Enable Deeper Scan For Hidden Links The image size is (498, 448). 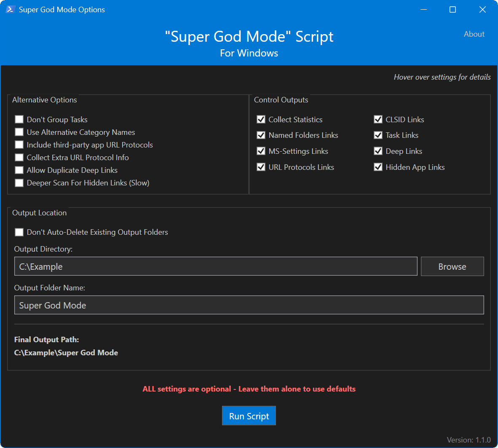pos(19,182)
